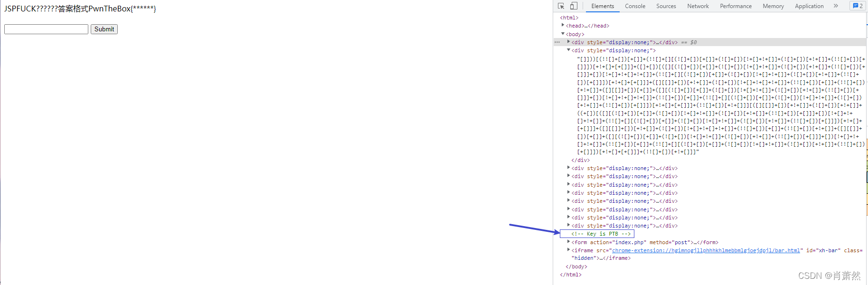
Task: Open the Performance tab
Action: pyautogui.click(x=736, y=6)
